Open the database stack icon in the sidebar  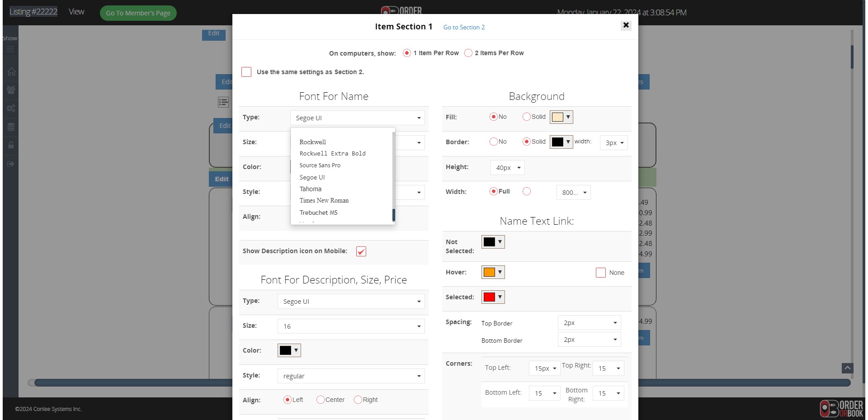click(11, 127)
